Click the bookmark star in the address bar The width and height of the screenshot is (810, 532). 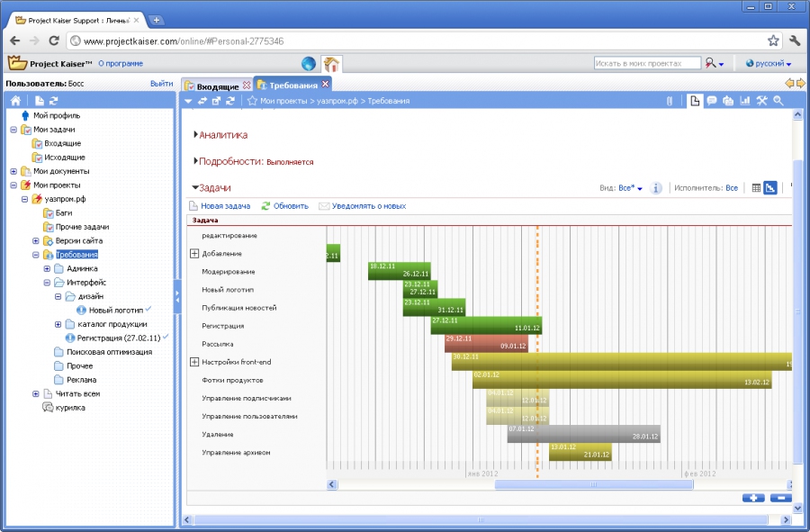pos(773,41)
